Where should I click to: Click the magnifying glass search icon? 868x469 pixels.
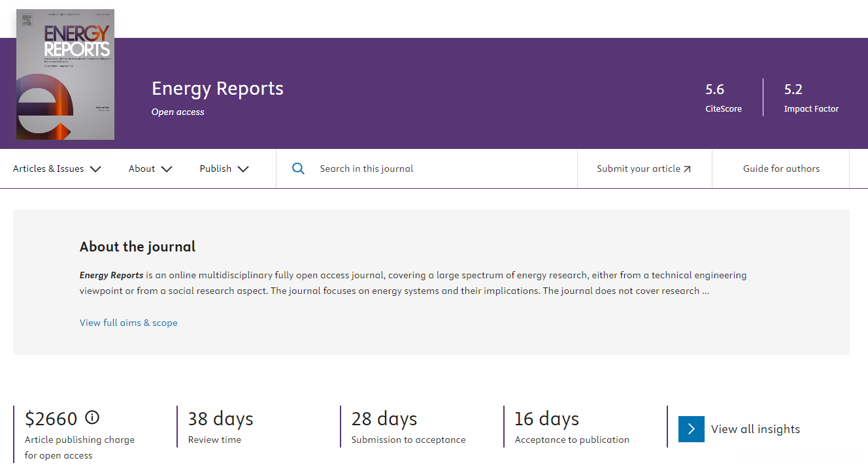pos(298,169)
